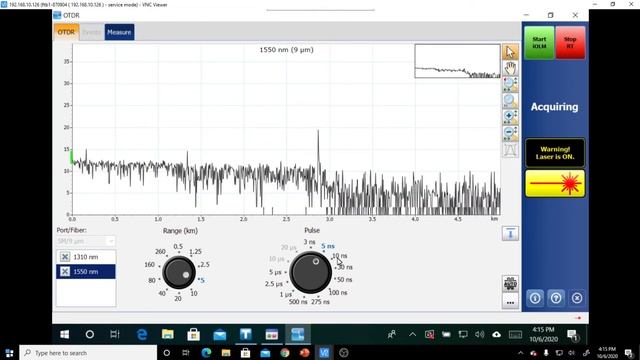This screenshot has width=640, height=360.
Task: Toggle the 1550 nm wavelength checkbox
Action: coord(65,271)
